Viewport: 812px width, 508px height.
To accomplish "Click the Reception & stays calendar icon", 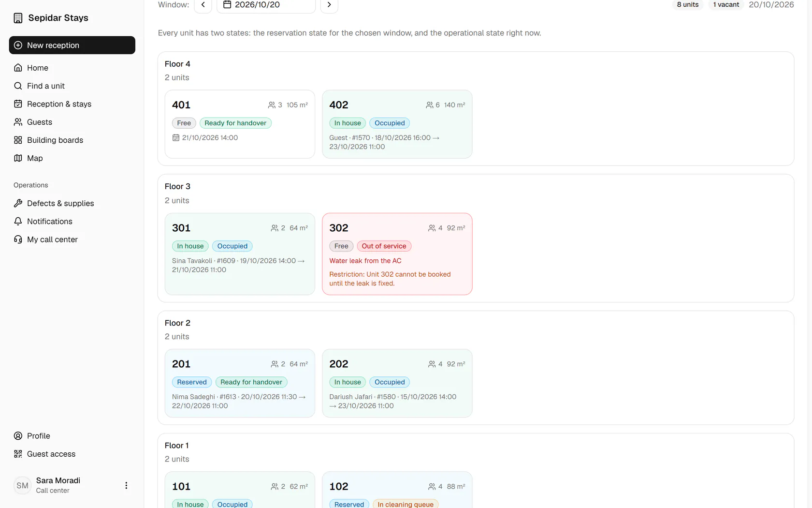I will (x=18, y=104).
